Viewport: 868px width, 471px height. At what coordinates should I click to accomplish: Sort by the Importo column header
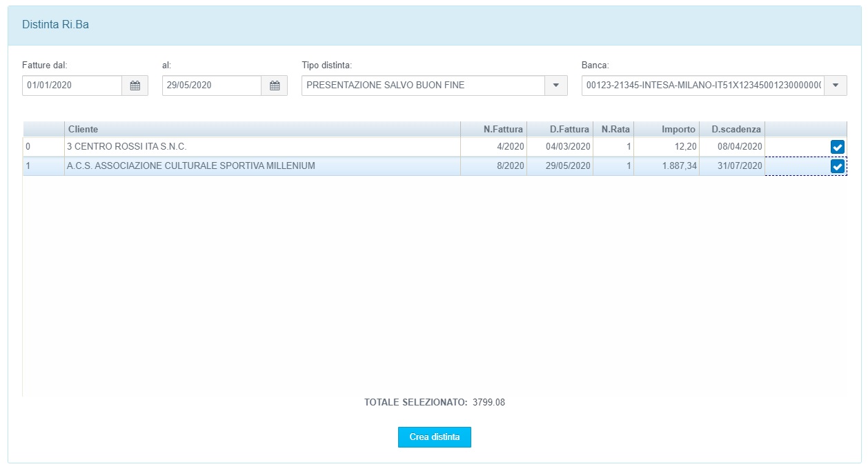pyautogui.click(x=667, y=129)
